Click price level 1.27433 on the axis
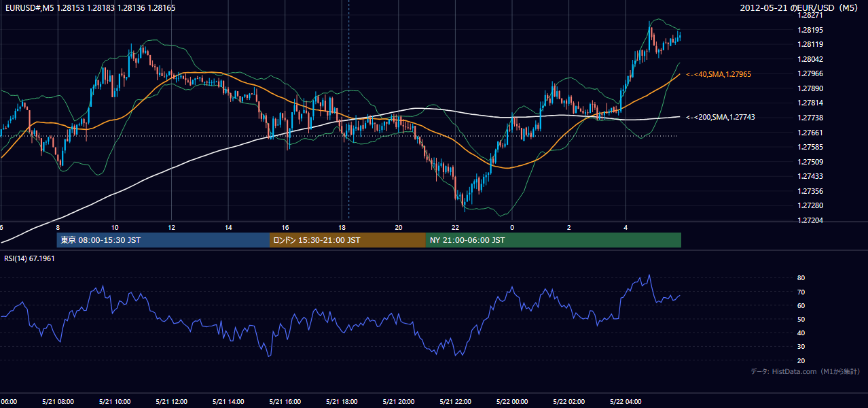This screenshot has height=408, width=868. (810, 176)
